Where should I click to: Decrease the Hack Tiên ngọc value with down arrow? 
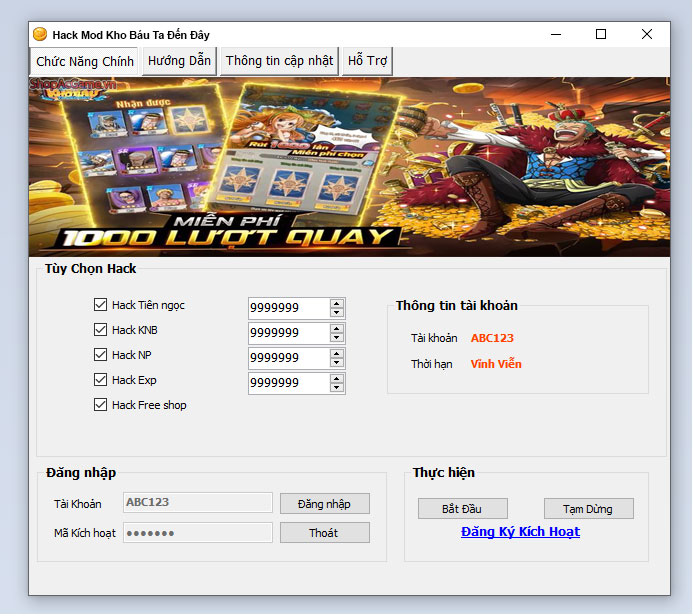[x=337, y=313]
